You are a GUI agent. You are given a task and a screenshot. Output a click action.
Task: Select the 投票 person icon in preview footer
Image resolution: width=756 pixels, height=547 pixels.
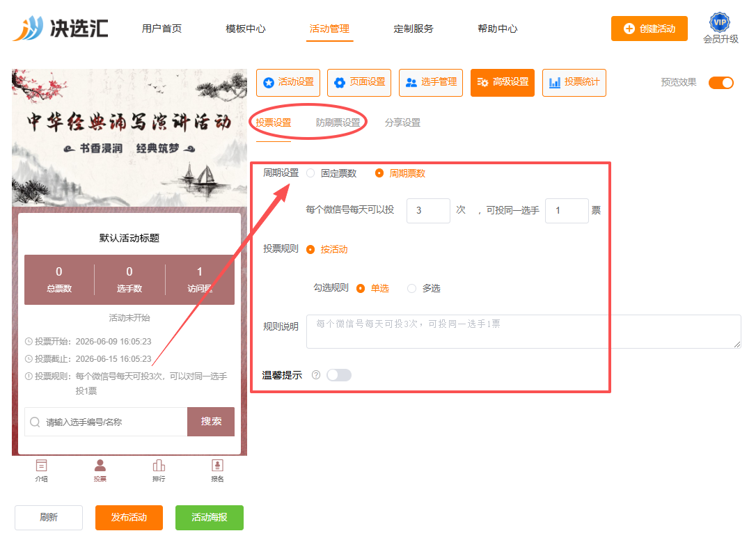point(100,465)
